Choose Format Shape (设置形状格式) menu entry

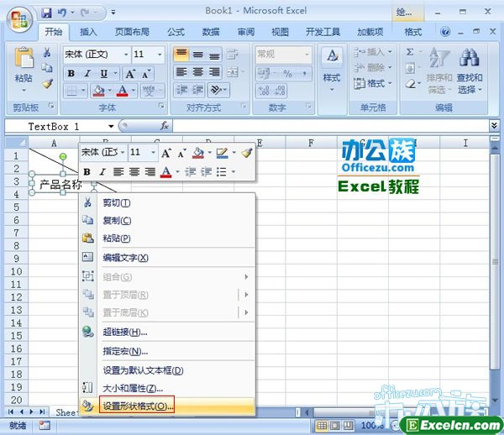tap(167, 406)
